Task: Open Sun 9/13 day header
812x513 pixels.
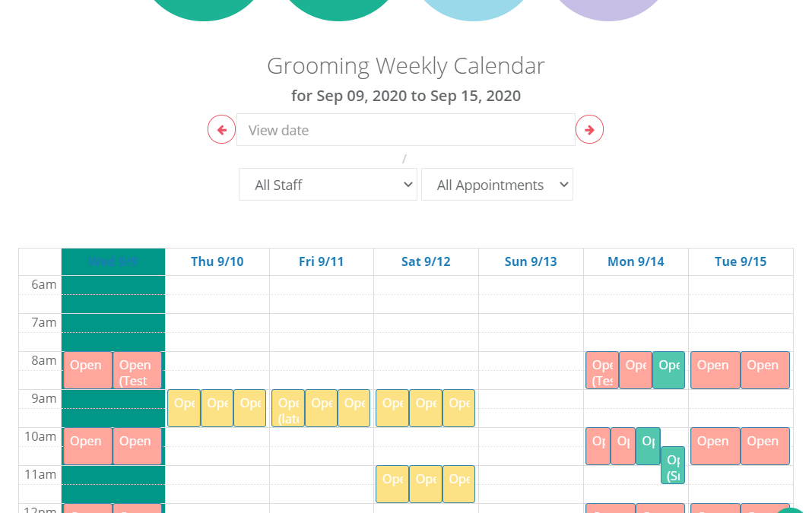Action: coord(531,261)
